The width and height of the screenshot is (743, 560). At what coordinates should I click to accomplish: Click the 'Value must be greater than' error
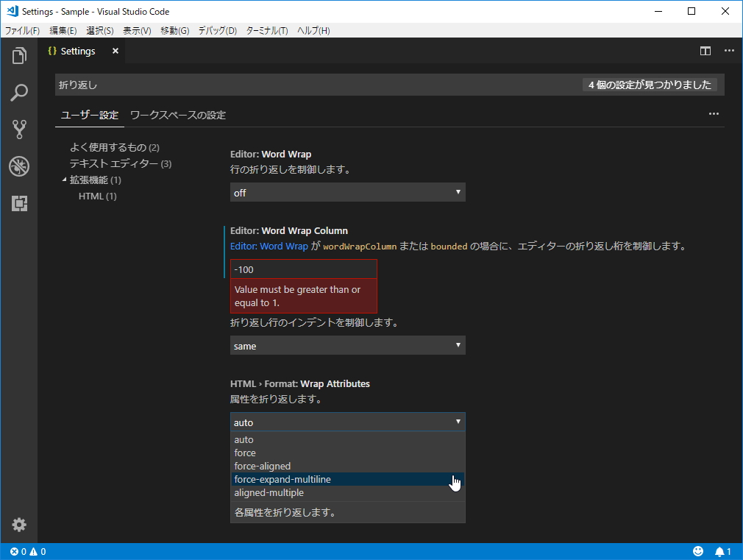(304, 296)
